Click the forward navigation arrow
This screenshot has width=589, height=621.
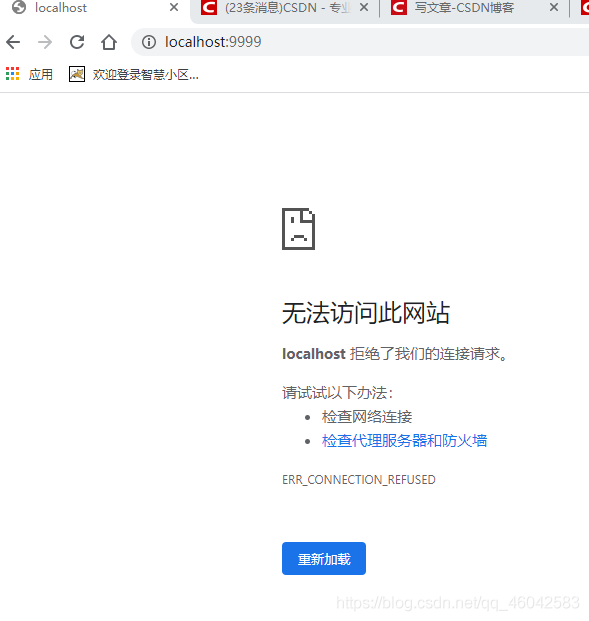(45, 42)
